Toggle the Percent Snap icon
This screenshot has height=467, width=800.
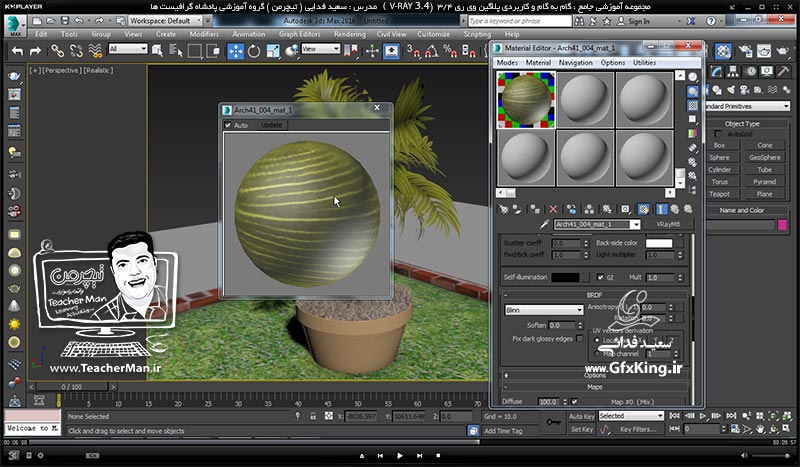click(449, 51)
